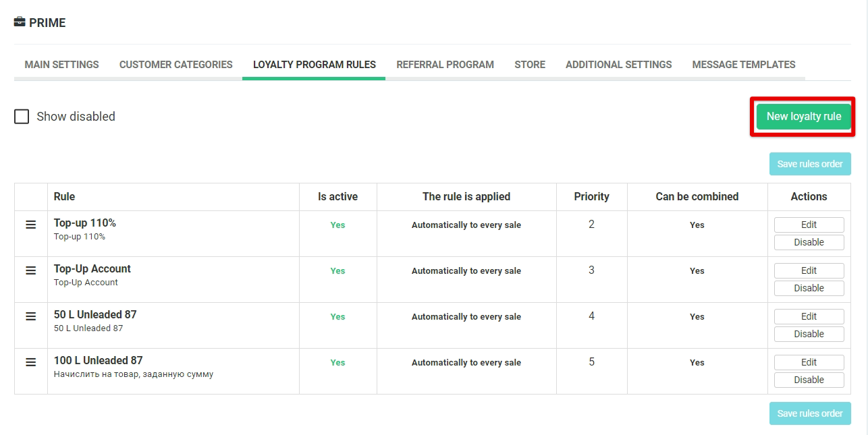Disable the Top-Up Account rule
868x435 pixels.
click(809, 288)
